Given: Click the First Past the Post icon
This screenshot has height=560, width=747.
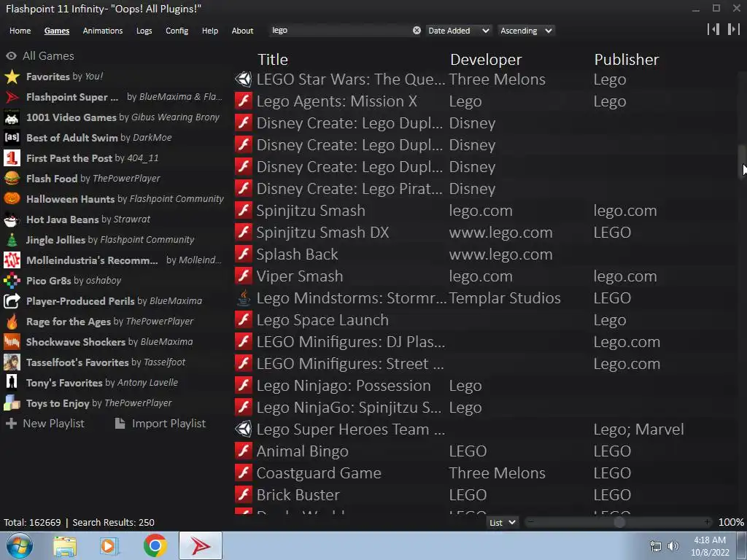Looking at the screenshot, I should point(12,158).
